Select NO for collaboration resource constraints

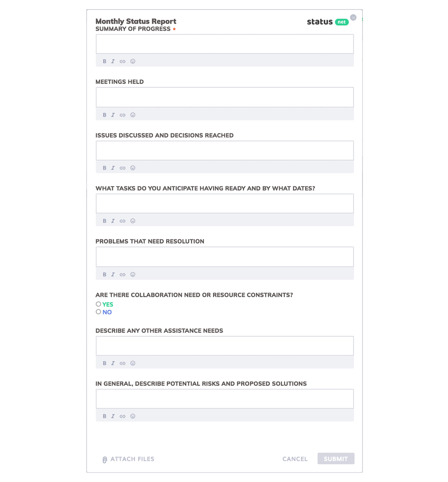pyautogui.click(x=99, y=312)
